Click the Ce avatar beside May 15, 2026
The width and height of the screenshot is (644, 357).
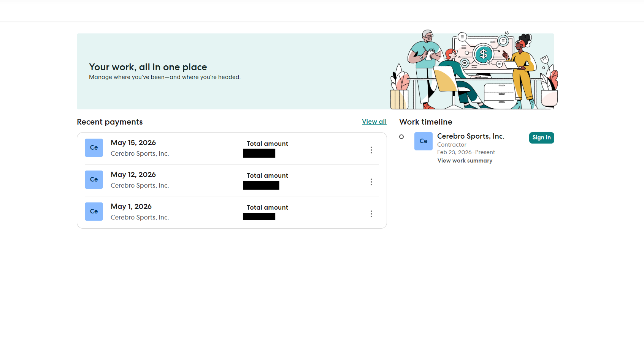[x=94, y=148]
